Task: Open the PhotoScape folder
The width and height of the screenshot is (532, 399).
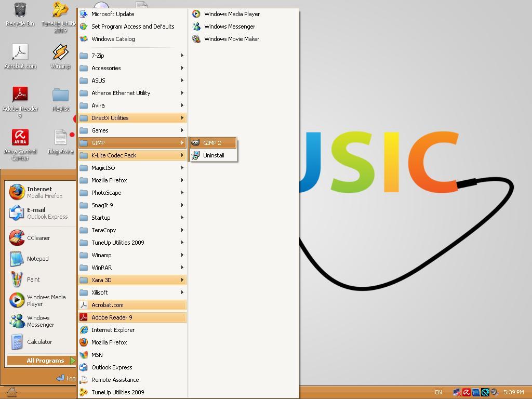Action: click(132, 193)
